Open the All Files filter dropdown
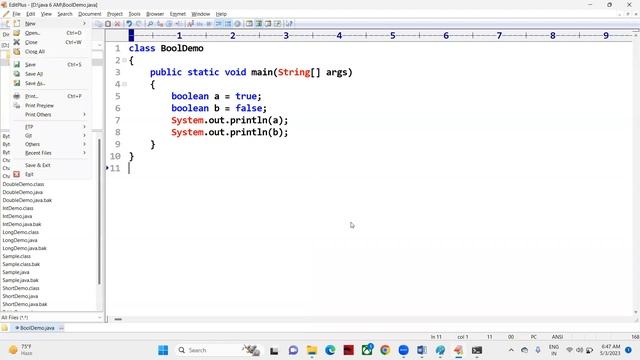The width and height of the screenshot is (640, 360). tap(100, 317)
